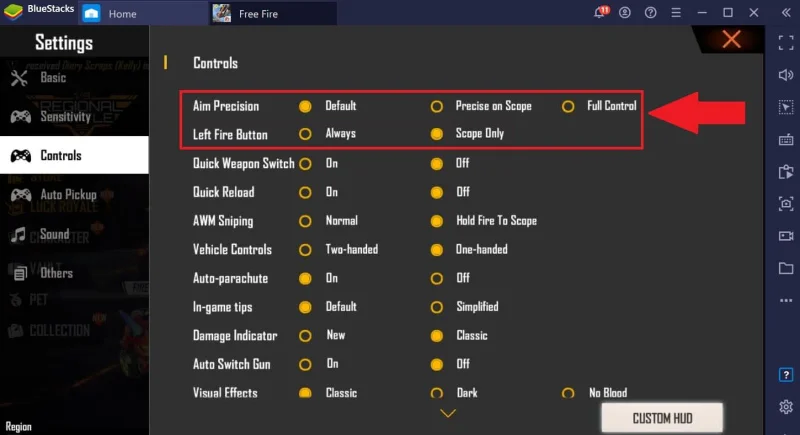Open the multi-instance sync icon
Screen dimensions: 800x435
786,172
